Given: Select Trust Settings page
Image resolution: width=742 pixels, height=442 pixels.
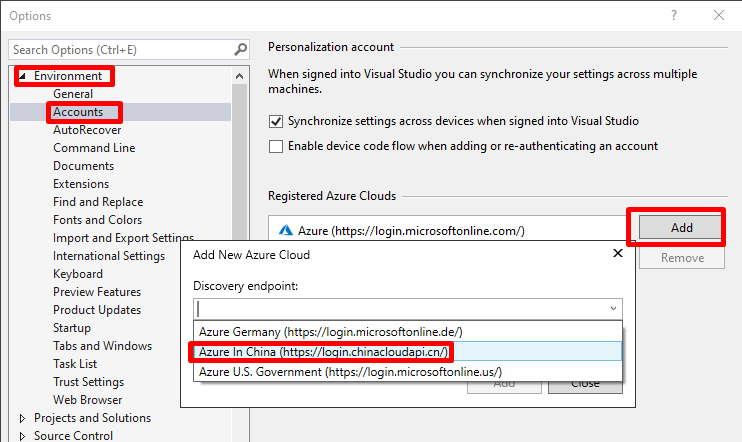Looking at the screenshot, I should (88, 382).
